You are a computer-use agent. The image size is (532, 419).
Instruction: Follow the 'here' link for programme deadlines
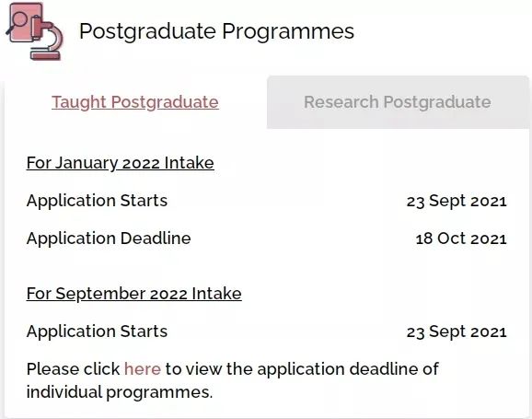coord(143,368)
